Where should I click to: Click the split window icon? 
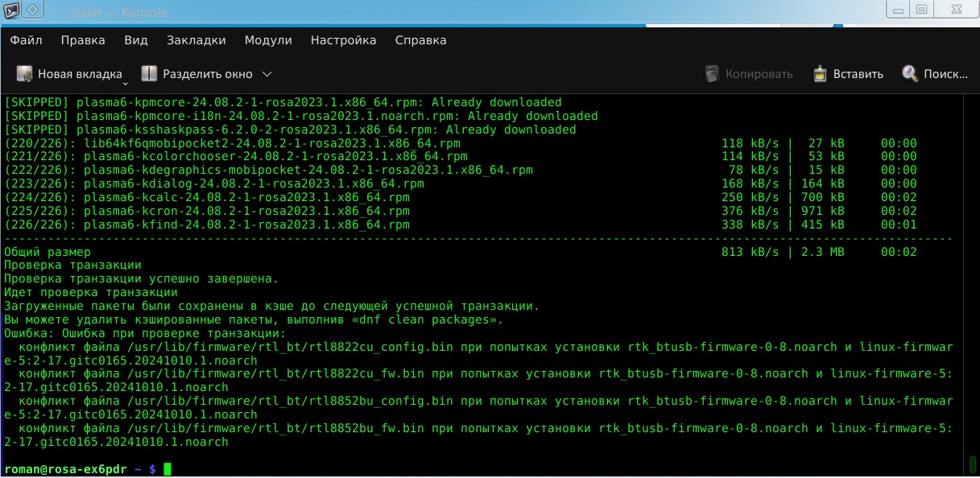click(149, 74)
